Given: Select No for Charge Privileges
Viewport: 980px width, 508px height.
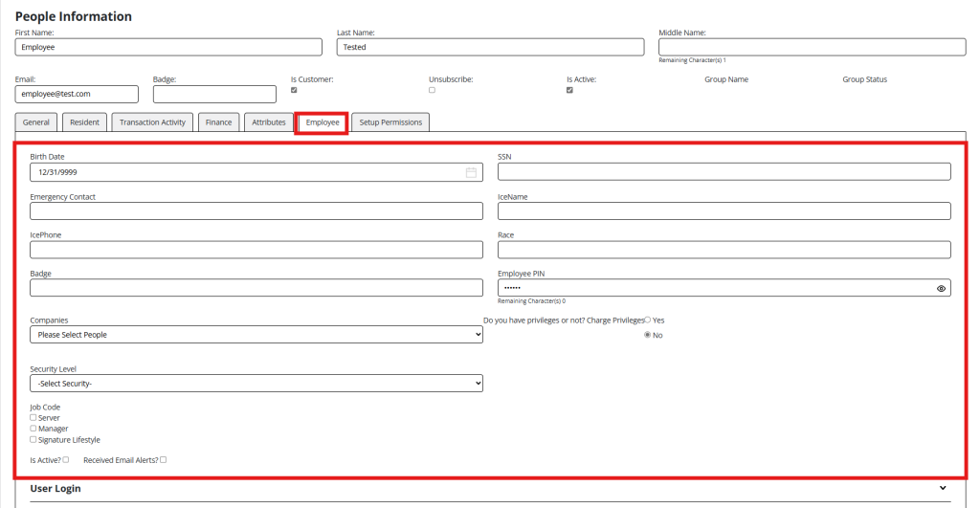Looking at the screenshot, I should 648,335.
